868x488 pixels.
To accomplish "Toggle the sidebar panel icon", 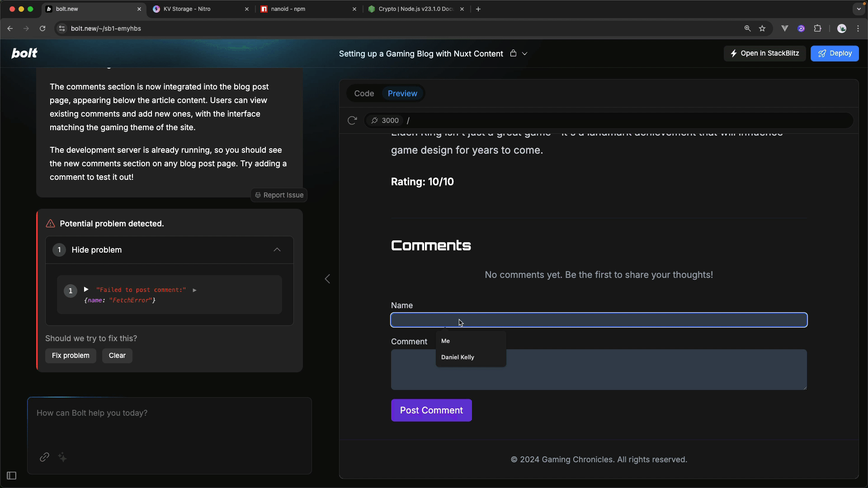I will [x=12, y=475].
